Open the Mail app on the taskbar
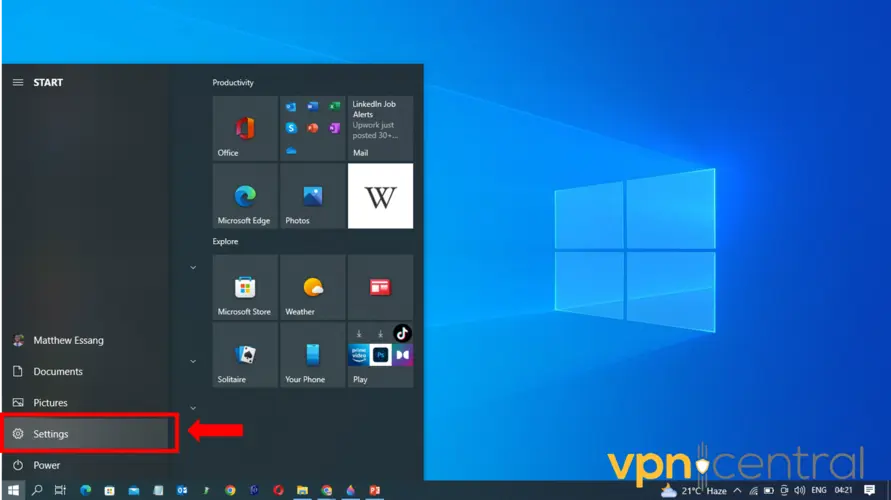Image resolution: width=891 pixels, height=500 pixels. click(x=134, y=490)
